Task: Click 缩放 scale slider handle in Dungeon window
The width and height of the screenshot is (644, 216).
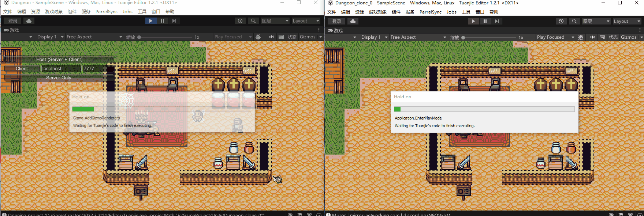Action: pyautogui.click(x=139, y=37)
